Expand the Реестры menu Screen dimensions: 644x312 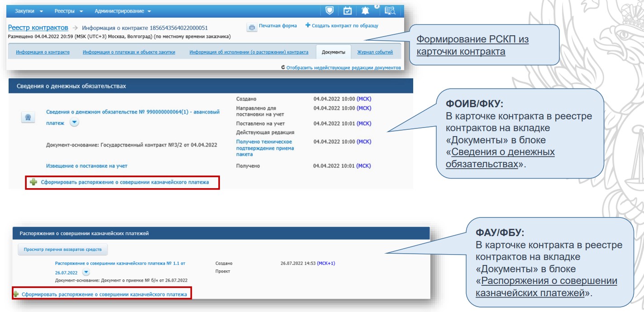click(x=69, y=10)
